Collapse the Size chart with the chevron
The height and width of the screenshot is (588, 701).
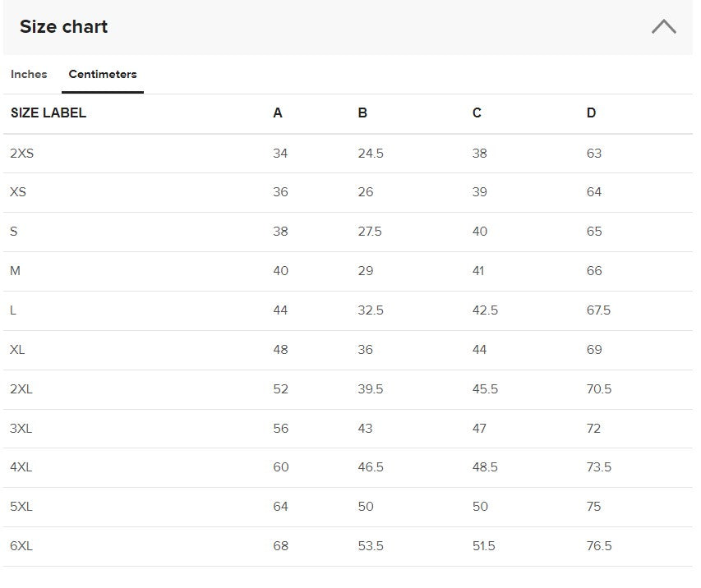[x=663, y=27]
